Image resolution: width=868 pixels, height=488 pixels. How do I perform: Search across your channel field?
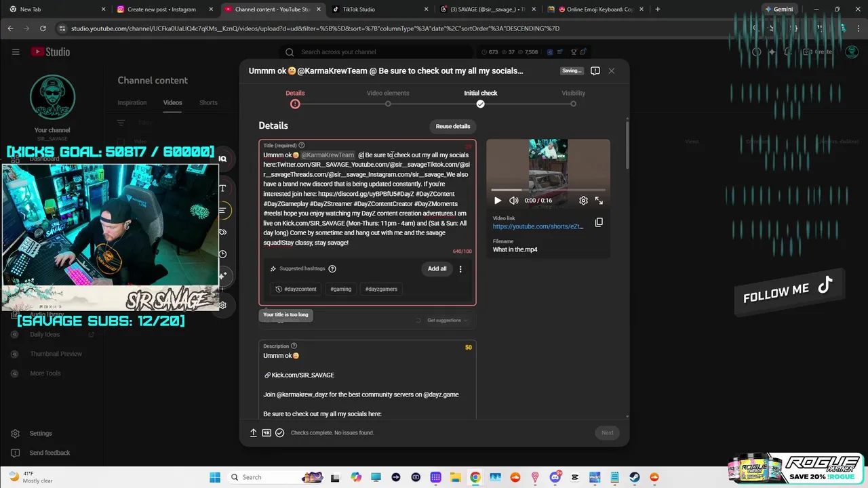pyautogui.click(x=376, y=52)
